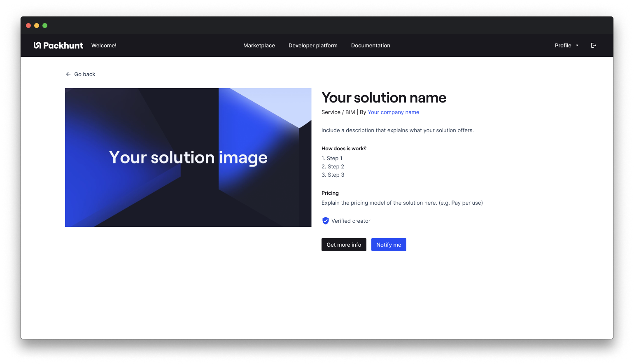Click the Go back link

click(x=81, y=74)
